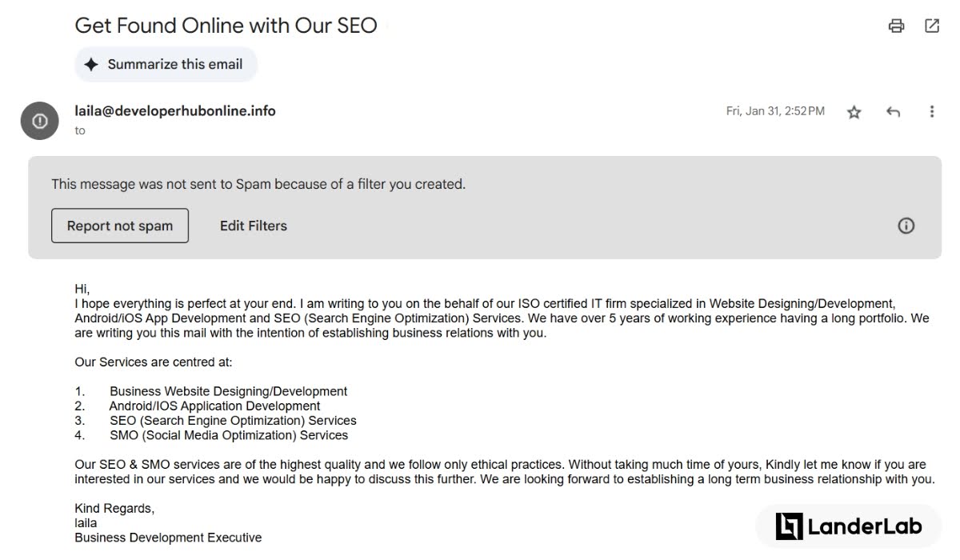Image resolution: width=960 pixels, height=560 pixels.
Task: Click the "Our Services are centred at:" line
Action: 154,362
